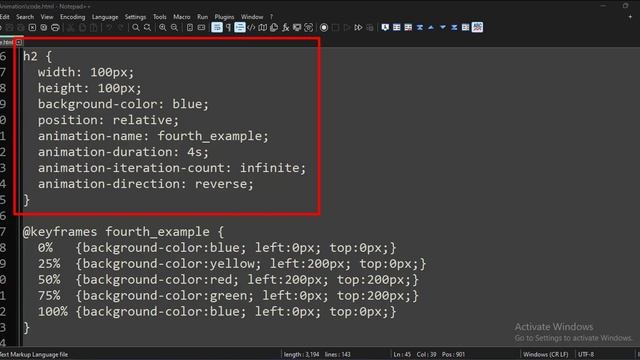Click the Save Recorded Macro icon

pos(370,28)
